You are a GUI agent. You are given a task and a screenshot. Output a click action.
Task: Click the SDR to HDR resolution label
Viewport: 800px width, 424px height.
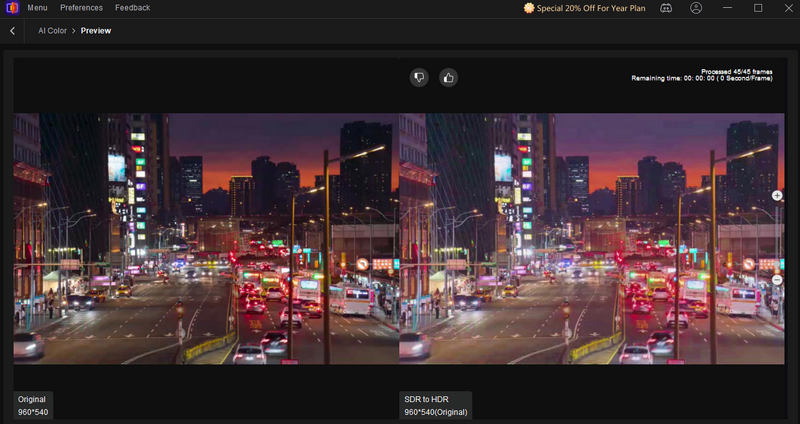pos(436,411)
